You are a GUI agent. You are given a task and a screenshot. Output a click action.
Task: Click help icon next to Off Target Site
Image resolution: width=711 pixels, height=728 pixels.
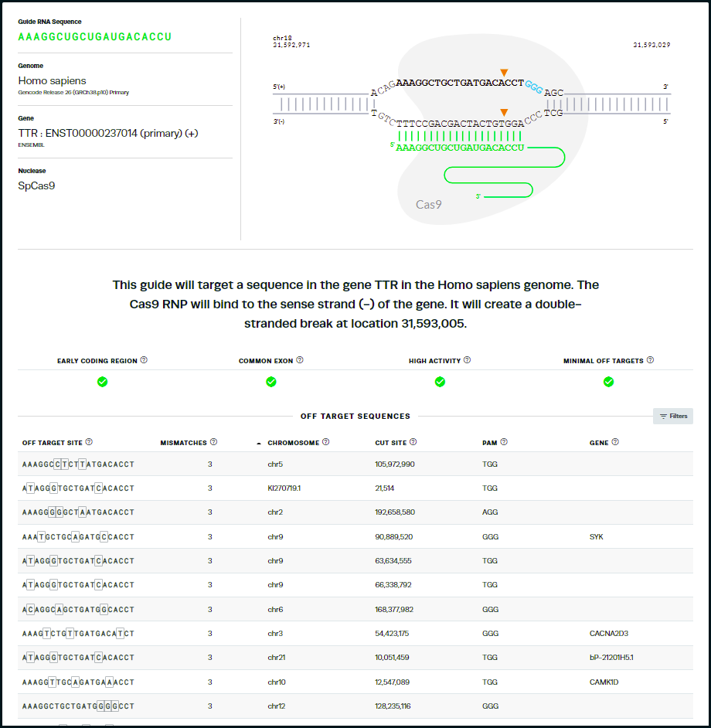[89, 442]
